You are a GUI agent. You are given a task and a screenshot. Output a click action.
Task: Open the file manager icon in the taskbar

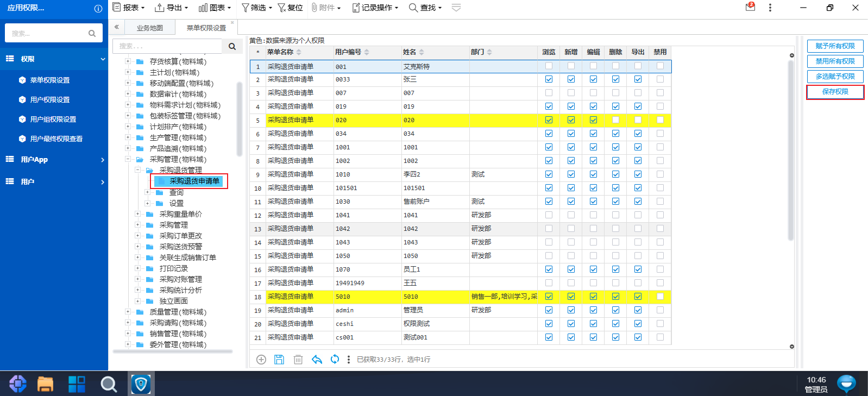(x=45, y=384)
